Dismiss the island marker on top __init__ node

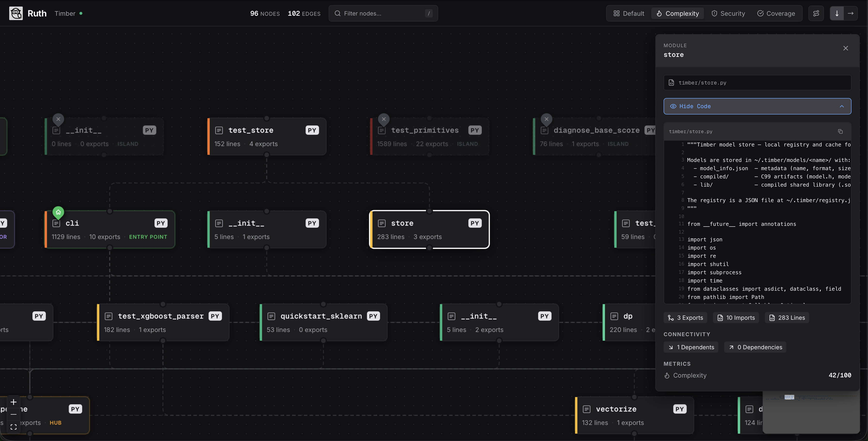(58, 119)
